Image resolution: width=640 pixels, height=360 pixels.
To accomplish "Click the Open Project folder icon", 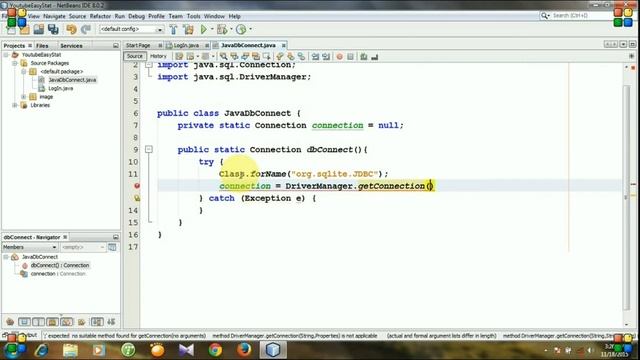I will tap(25, 29).
